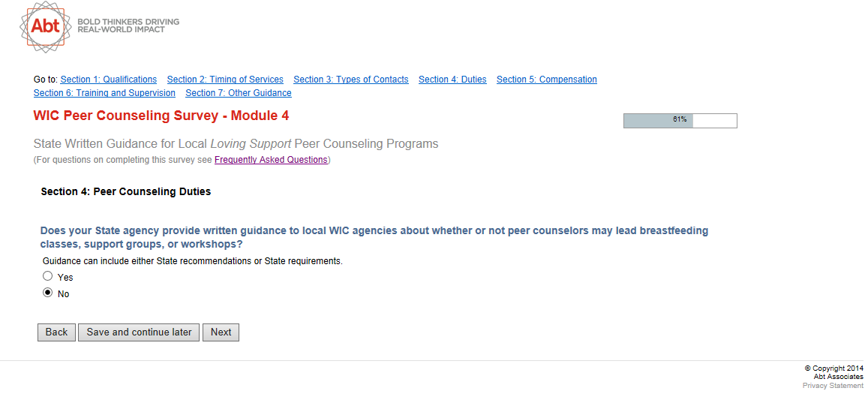Open the Frequently Asked Questions link
Viewport: 868px width, 400px height.
pyautogui.click(x=271, y=160)
